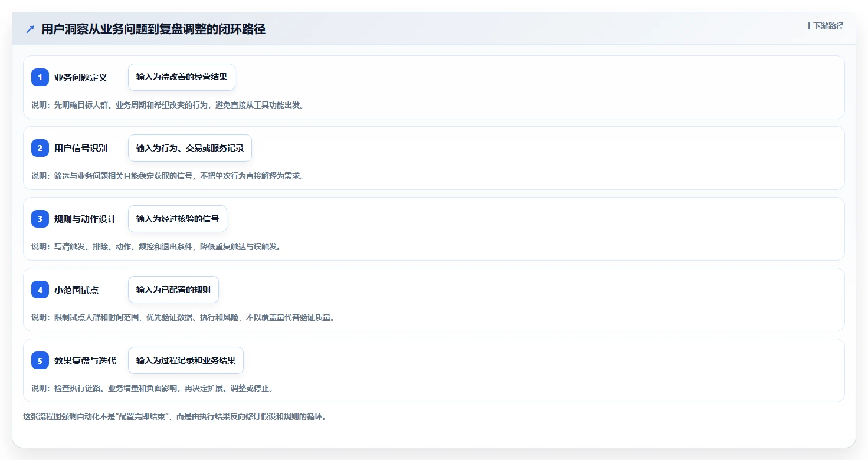
Task: Select the 输入为过程记录和业务结果 chip
Action: [x=186, y=360]
